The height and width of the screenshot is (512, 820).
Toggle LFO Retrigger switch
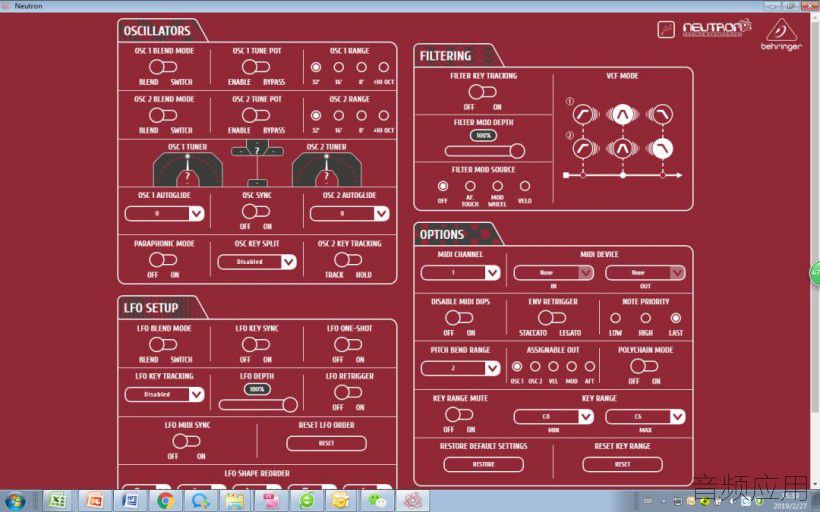coord(348,392)
